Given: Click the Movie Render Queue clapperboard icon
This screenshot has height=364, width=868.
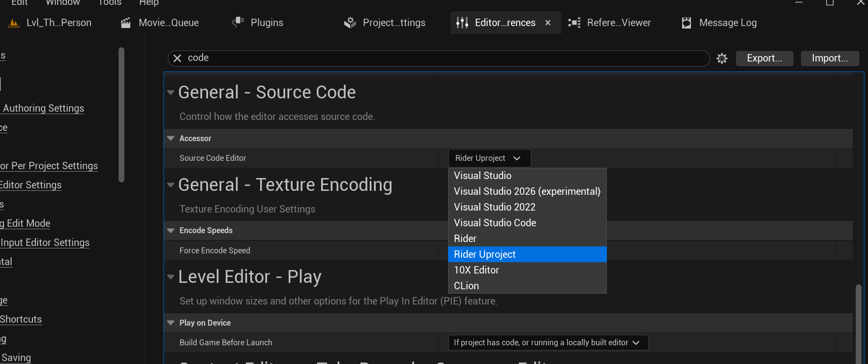Looking at the screenshot, I should pyautogui.click(x=126, y=23).
